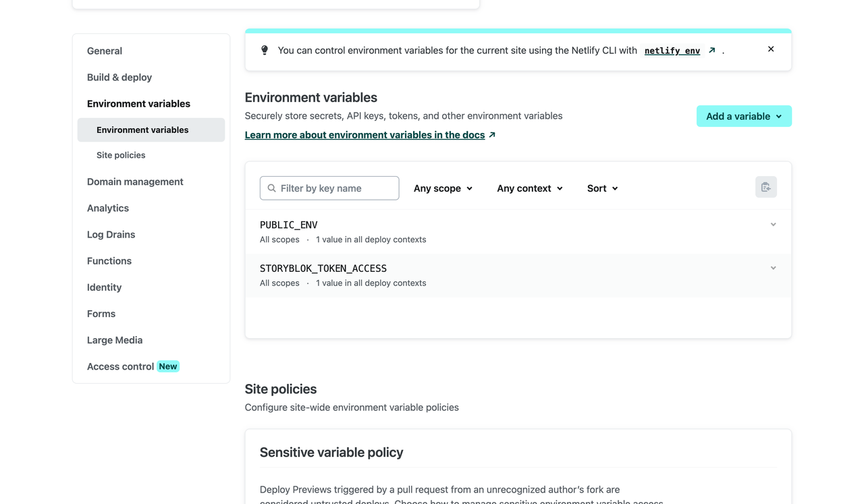Image resolution: width=864 pixels, height=504 pixels.
Task: Open Large Media settings
Action: click(115, 340)
